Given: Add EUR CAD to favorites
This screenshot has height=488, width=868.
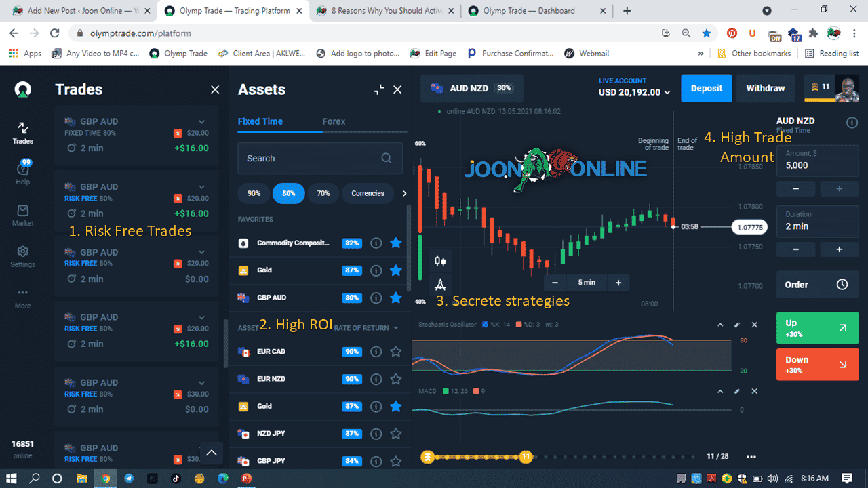Looking at the screenshot, I should 396,352.
